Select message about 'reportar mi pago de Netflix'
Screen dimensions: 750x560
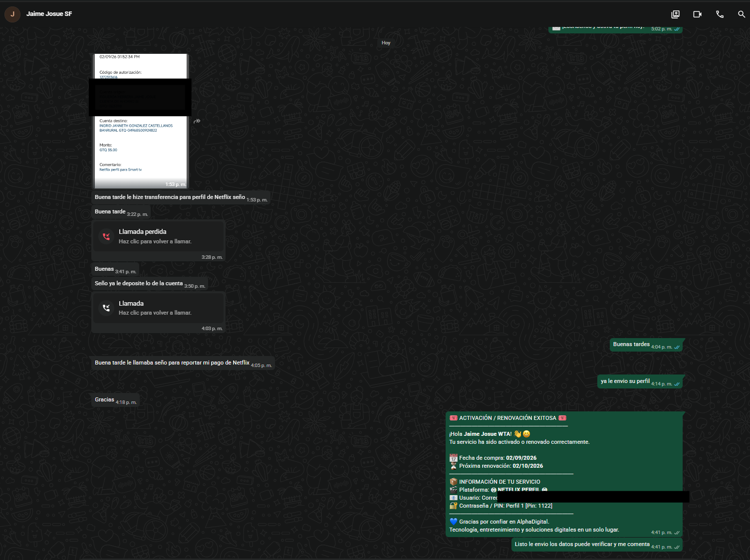(183, 363)
